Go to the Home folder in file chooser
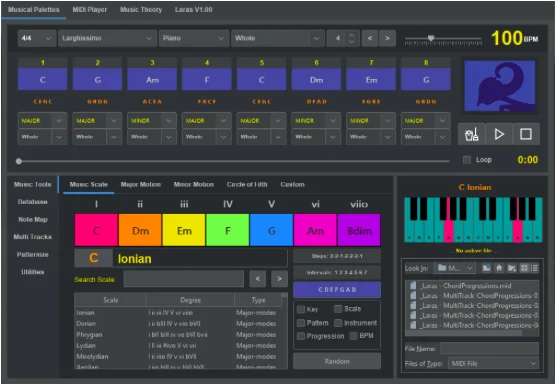Screen dimensions: 557x384 click(x=499, y=268)
